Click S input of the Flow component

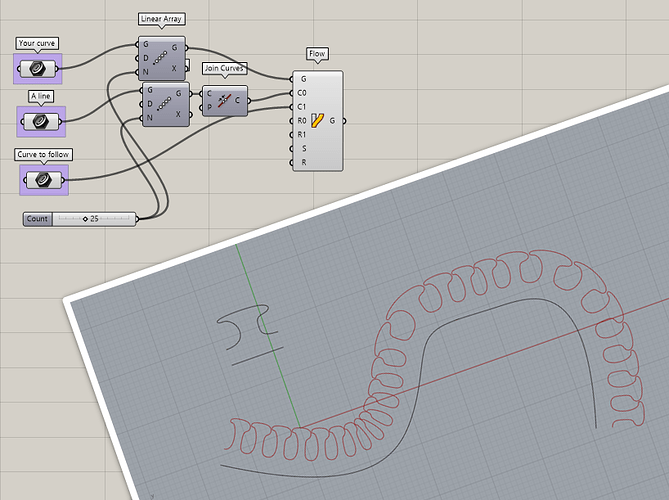304,148
